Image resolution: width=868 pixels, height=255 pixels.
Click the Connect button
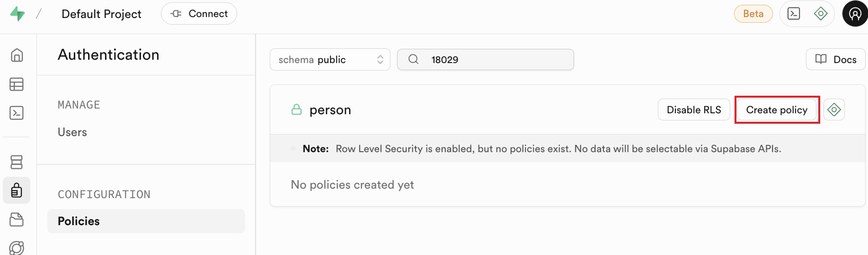tap(199, 14)
